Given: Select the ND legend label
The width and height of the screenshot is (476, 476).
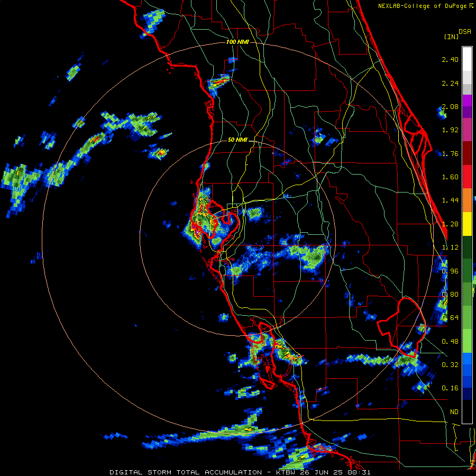Looking at the screenshot, I should [x=454, y=412].
